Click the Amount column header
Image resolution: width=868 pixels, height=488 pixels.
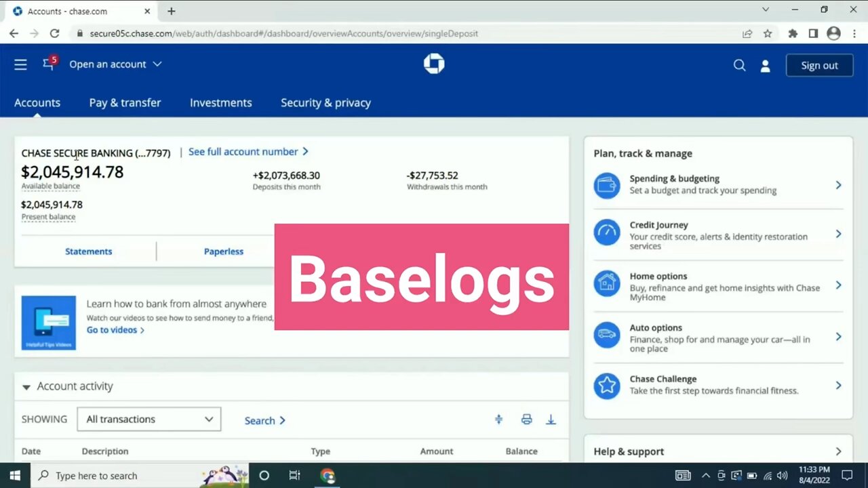click(x=436, y=451)
